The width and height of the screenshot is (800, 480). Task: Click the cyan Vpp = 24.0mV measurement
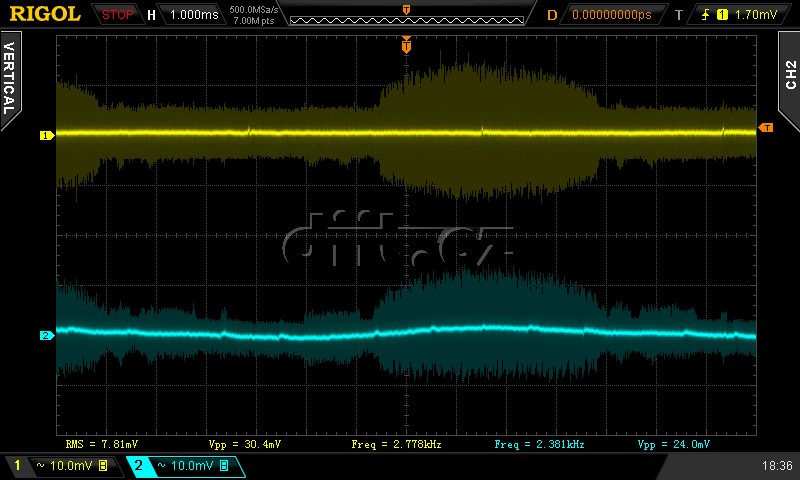673,443
